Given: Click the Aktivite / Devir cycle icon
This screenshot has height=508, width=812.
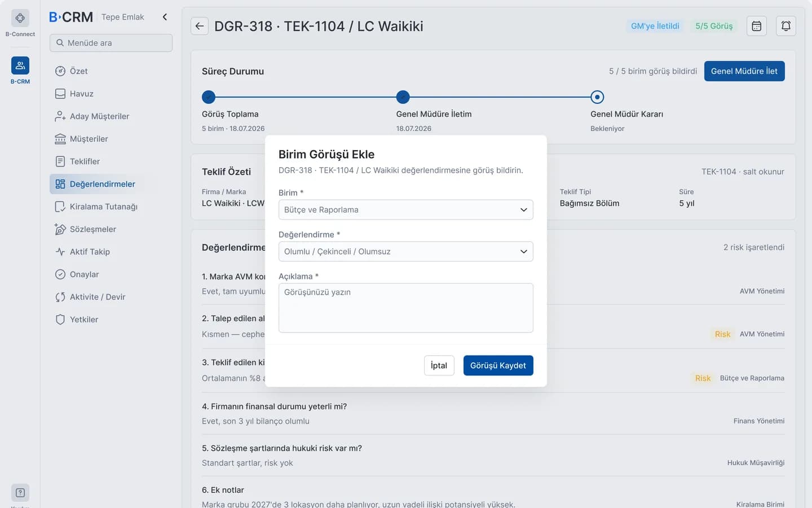Looking at the screenshot, I should (x=60, y=297).
